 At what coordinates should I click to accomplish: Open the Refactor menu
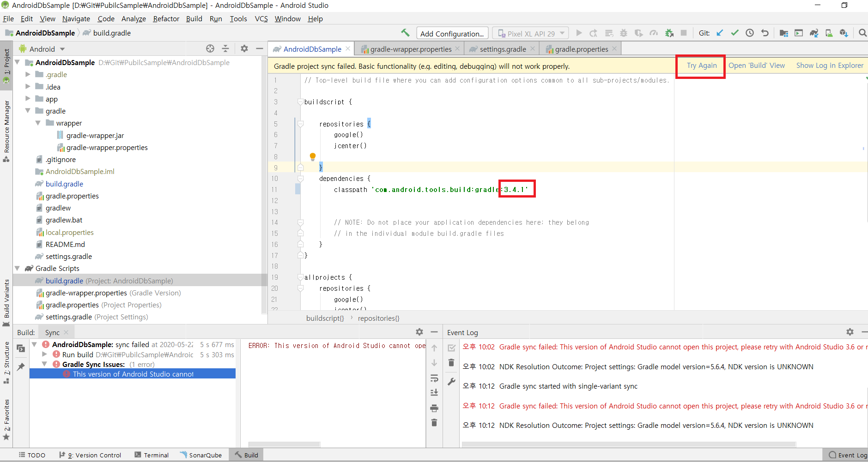(x=166, y=18)
